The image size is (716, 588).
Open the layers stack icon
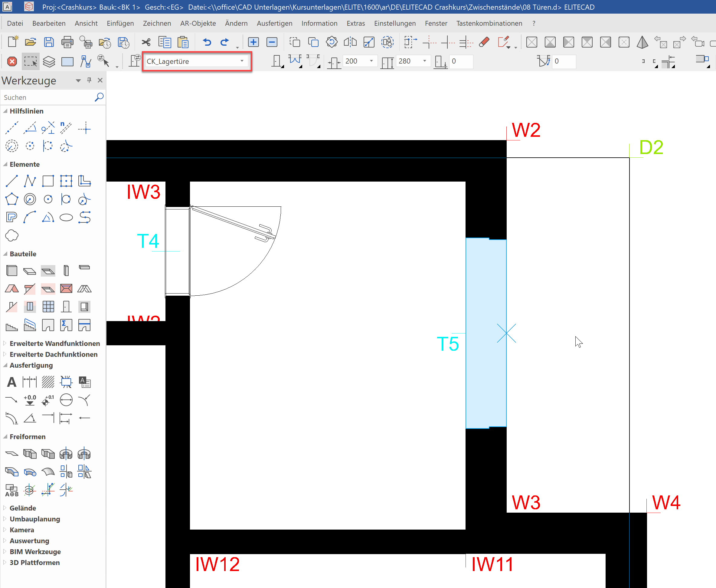(x=49, y=61)
